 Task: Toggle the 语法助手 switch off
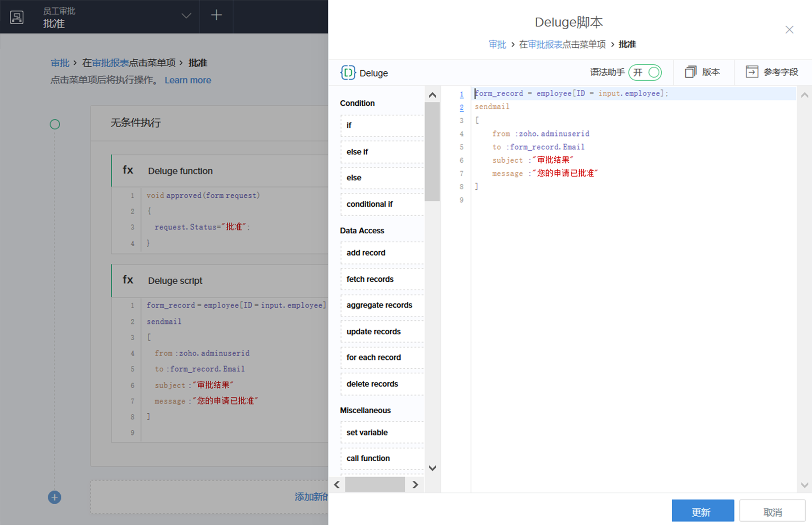pyautogui.click(x=645, y=72)
